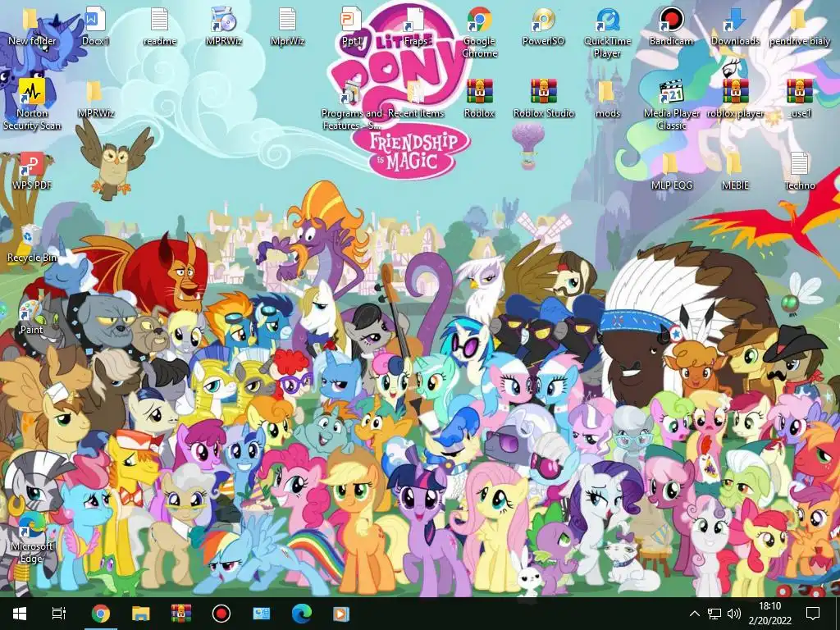The height and width of the screenshot is (630, 840).
Task: Select the Bandicam desktop shortcut
Action: coord(671,27)
